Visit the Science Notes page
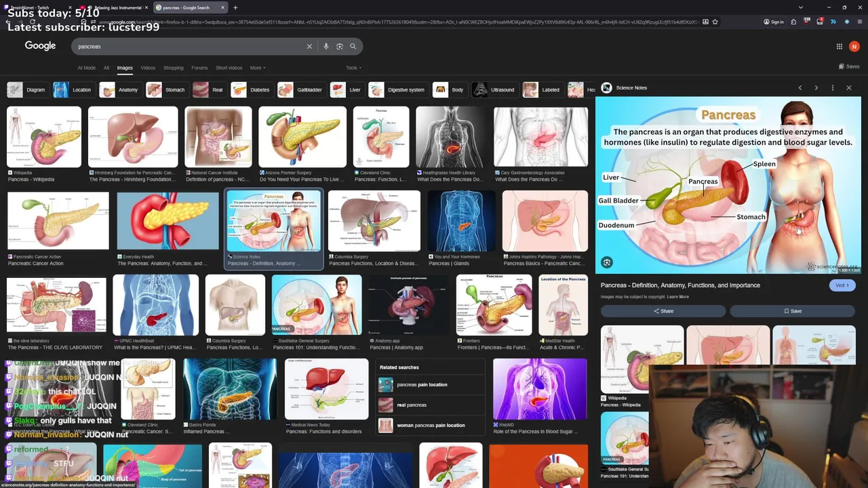Screen dimensions: 868x488 point(842,285)
